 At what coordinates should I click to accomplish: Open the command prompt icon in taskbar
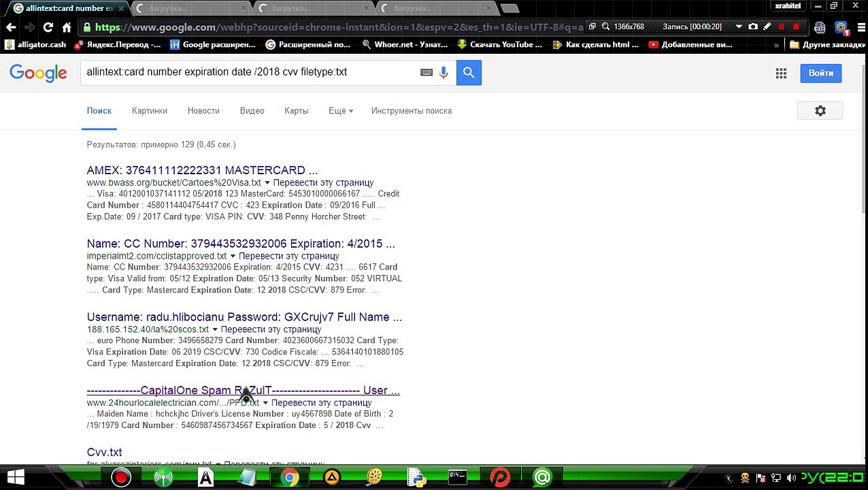(x=458, y=478)
